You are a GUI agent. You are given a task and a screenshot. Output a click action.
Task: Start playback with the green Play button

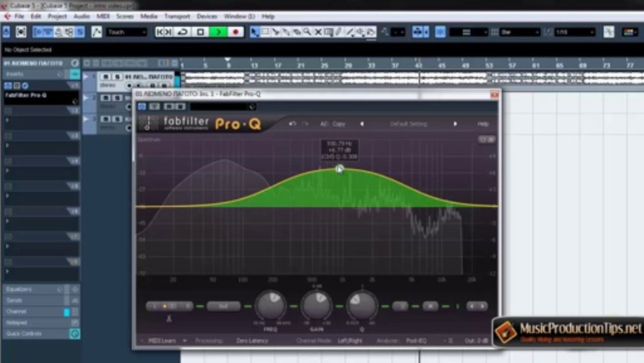218,32
